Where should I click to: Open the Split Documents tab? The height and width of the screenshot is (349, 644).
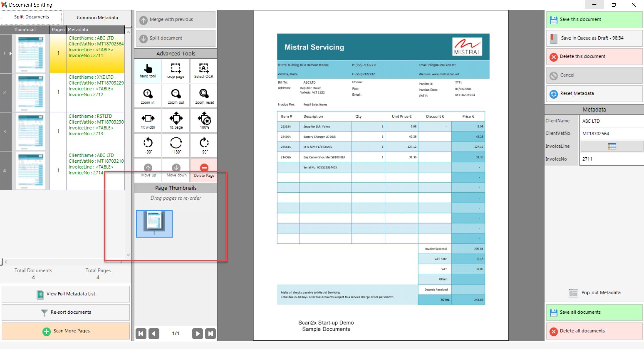coord(32,17)
